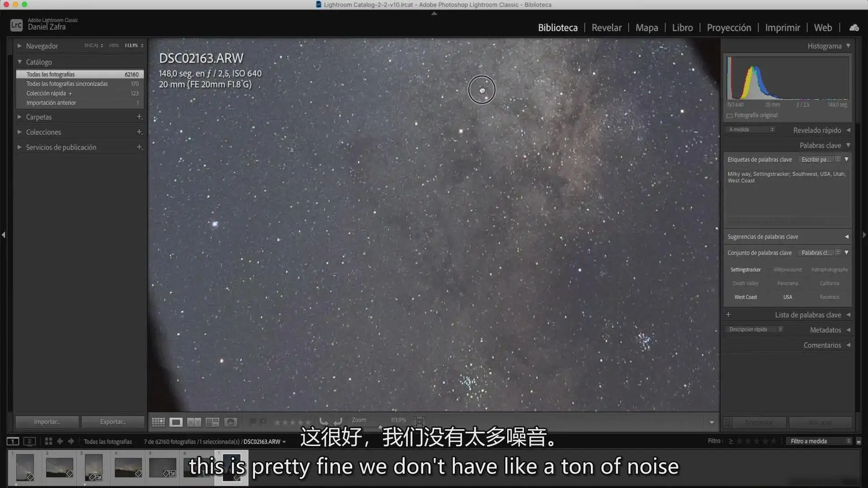Go forward with filmstrip right arrow
This screenshot has width=868, height=488.
(x=71, y=441)
